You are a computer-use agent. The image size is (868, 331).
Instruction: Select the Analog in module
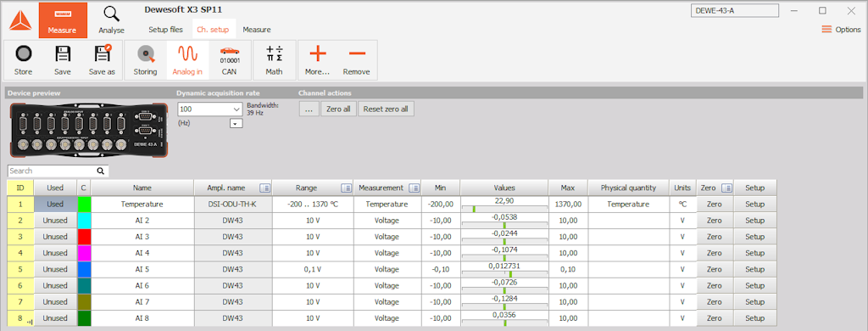click(x=187, y=60)
